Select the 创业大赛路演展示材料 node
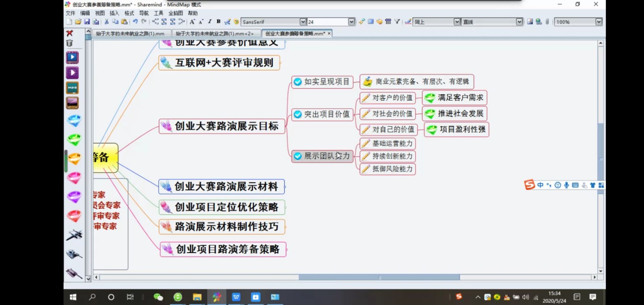 (x=226, y=187)
